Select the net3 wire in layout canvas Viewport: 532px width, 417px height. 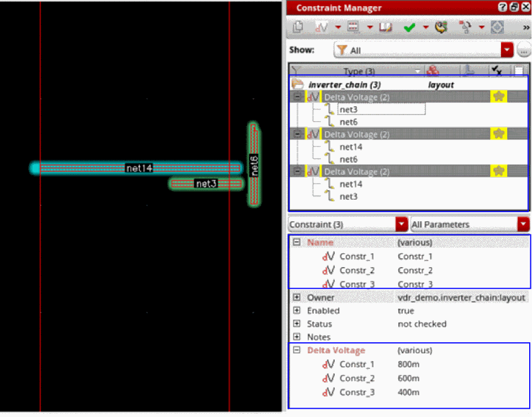coord(206,184)
